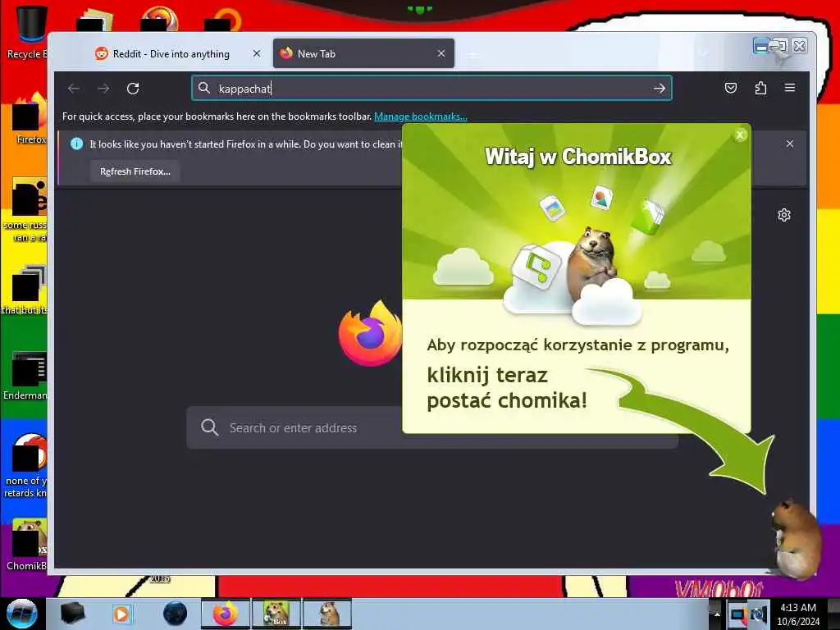
Task: Click the Refresh Firefox button
Action: pos(135,171)
